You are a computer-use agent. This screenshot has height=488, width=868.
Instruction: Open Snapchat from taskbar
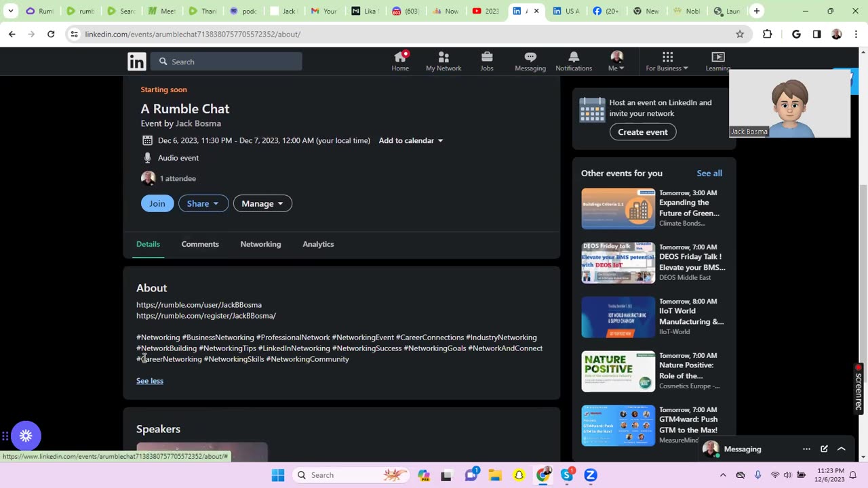(x=519, y=475)
